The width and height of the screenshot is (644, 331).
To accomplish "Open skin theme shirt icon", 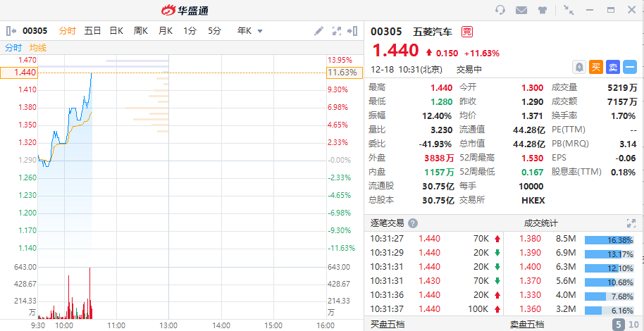I will [x=543, y=11].
